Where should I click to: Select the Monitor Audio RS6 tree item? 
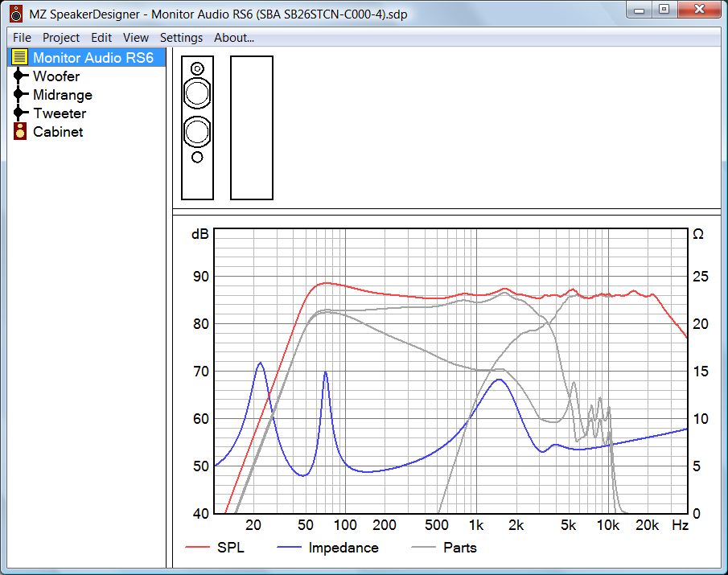93,58
